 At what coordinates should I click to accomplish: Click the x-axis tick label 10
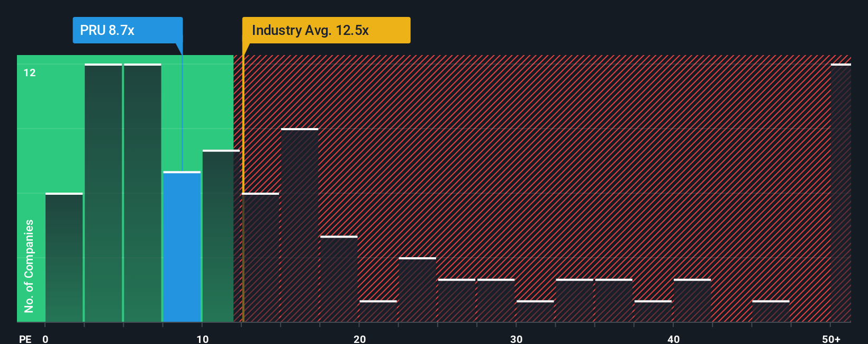[203, 339]
